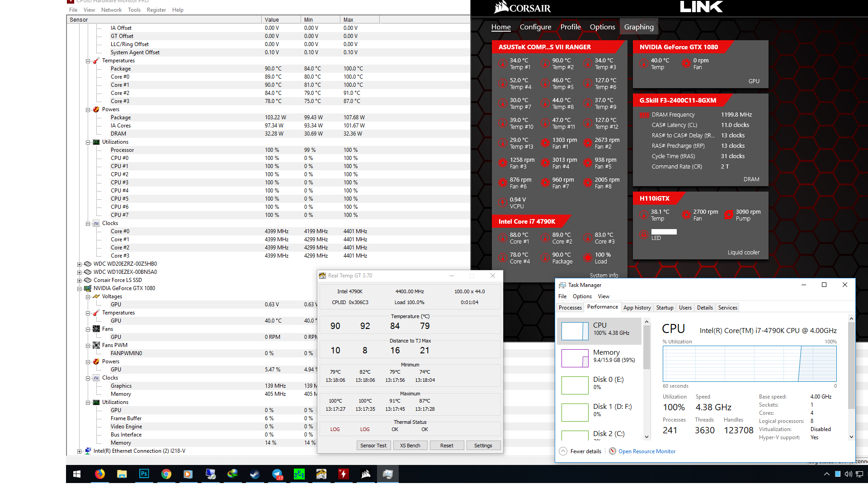The width and height of the screenshot is (868, 488).
Task: Open Telegram from the taskbar
Action: click(277, 474)
